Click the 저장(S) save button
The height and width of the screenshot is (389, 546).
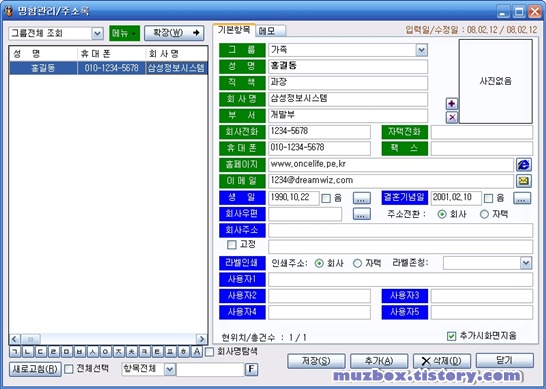pyautogui.click(x=316, y=361)
